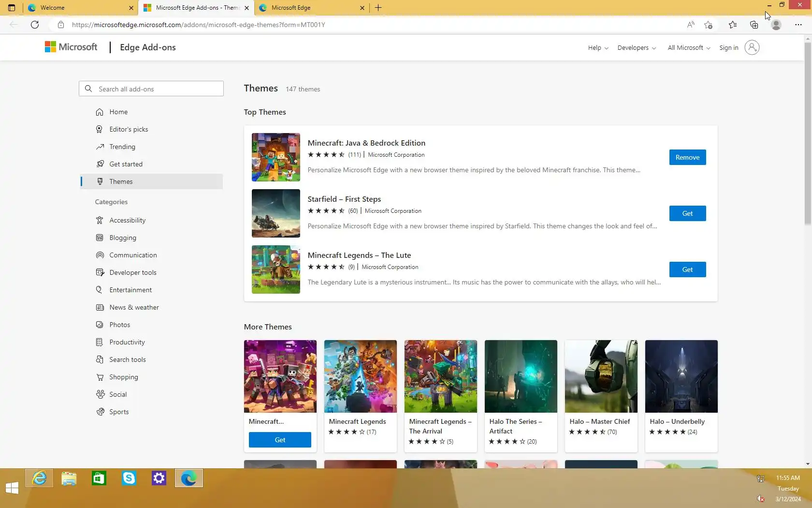Image resolution: width=812 pixels, height=508 pixels.
Task: Click the site info lock icon
Action: coord(60,25)
